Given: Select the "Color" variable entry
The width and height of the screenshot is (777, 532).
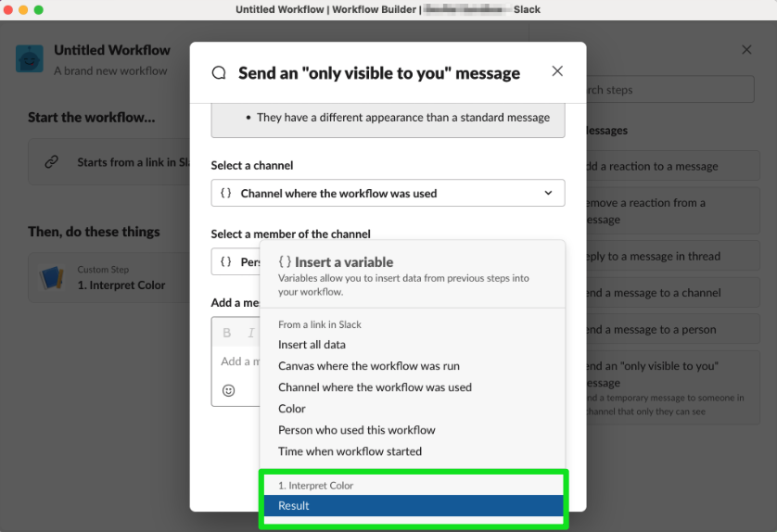Looking at the screenshot, I should (292, 409).
